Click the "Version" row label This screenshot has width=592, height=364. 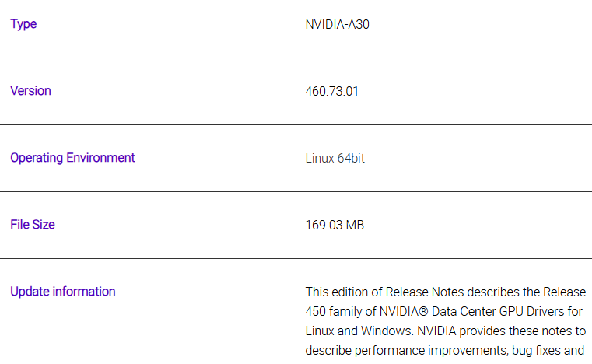[x=30, y=91]
